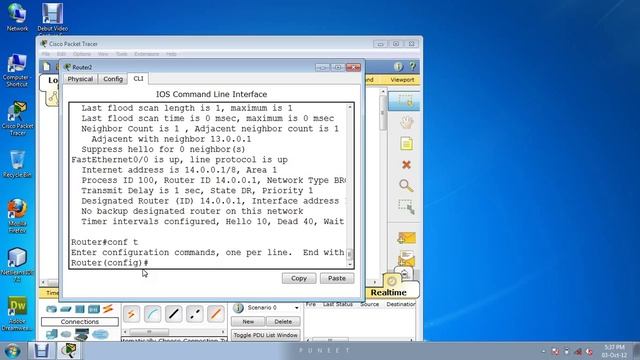Click the Paste button

337,278
